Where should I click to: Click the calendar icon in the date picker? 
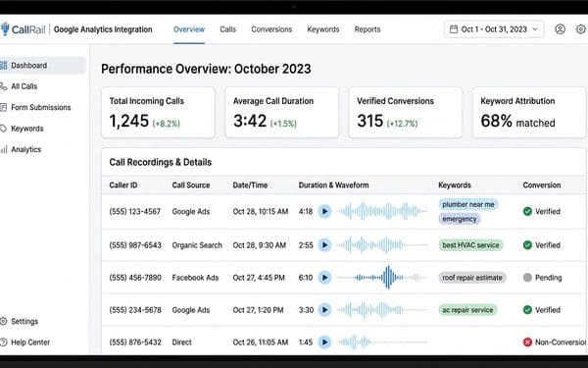(454, 29)
